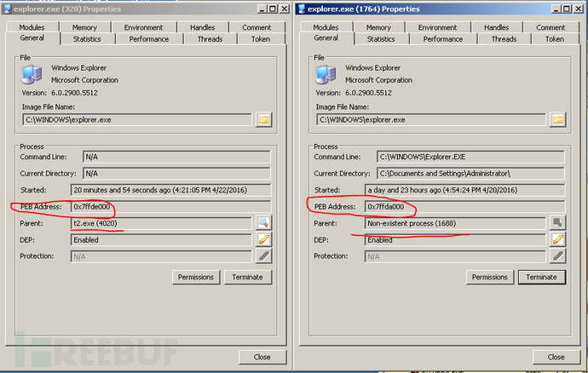Open Handles tab in explorer.exe (320) window
This screenshot has height=373, width=588.
pyautogui.click(x=203, y=27)
